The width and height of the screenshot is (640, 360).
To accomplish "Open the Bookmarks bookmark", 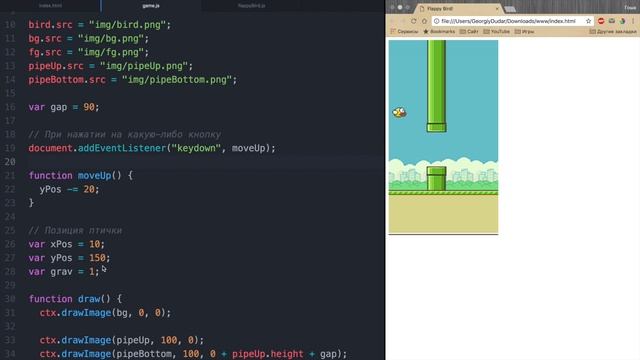I will (x=439, y=31).
